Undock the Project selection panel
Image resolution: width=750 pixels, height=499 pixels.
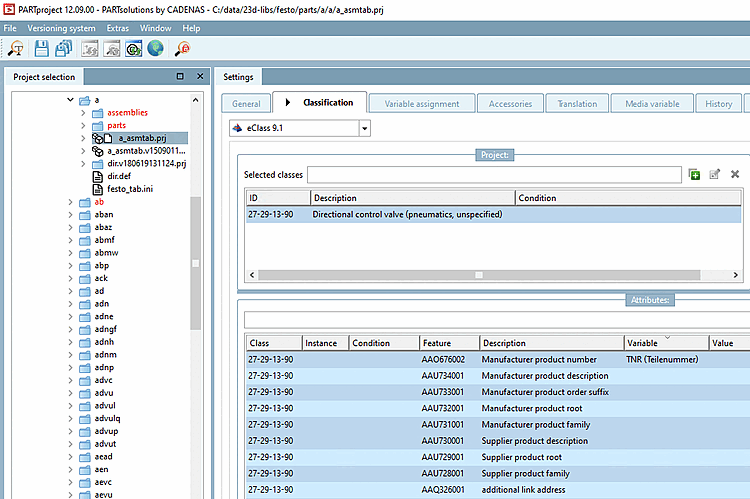[x=180, y=77]
